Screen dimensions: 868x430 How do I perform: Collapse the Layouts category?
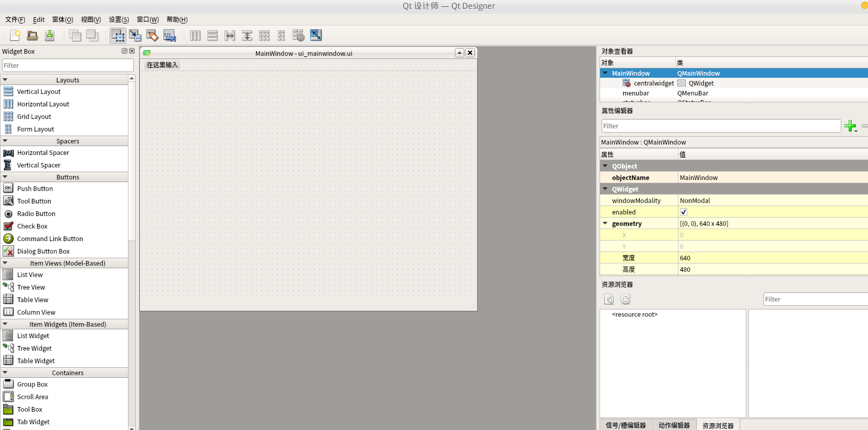pos(5,80)
